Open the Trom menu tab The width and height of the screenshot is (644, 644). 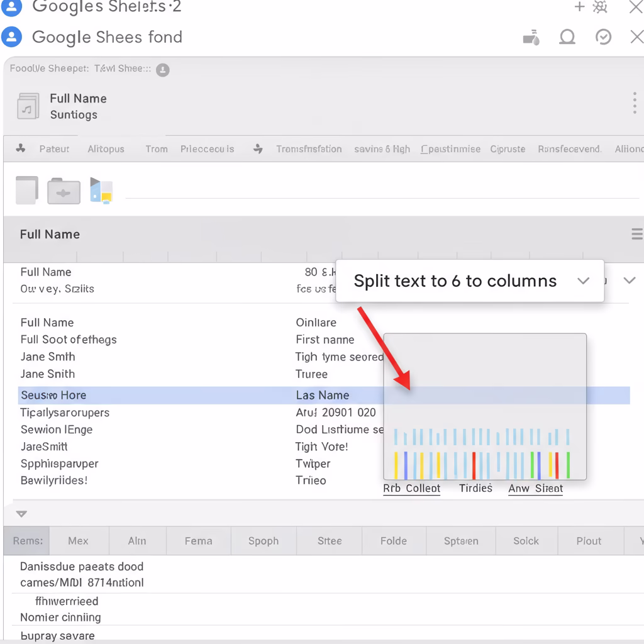tap(157, 149)
